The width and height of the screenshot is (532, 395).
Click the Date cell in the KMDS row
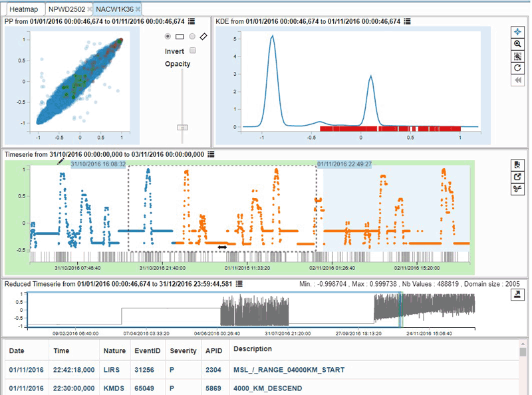tap(27, 388)
